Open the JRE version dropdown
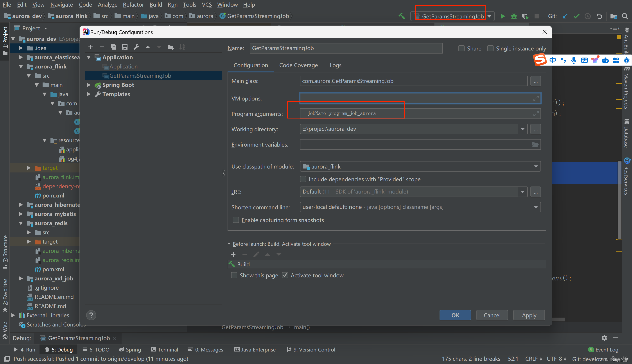The height and width of the screenshot is (364, 632). pos(523,191)
